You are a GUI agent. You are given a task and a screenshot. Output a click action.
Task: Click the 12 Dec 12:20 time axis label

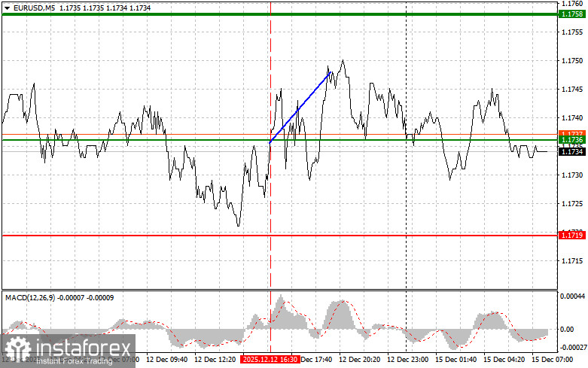[x=215, y=360]
